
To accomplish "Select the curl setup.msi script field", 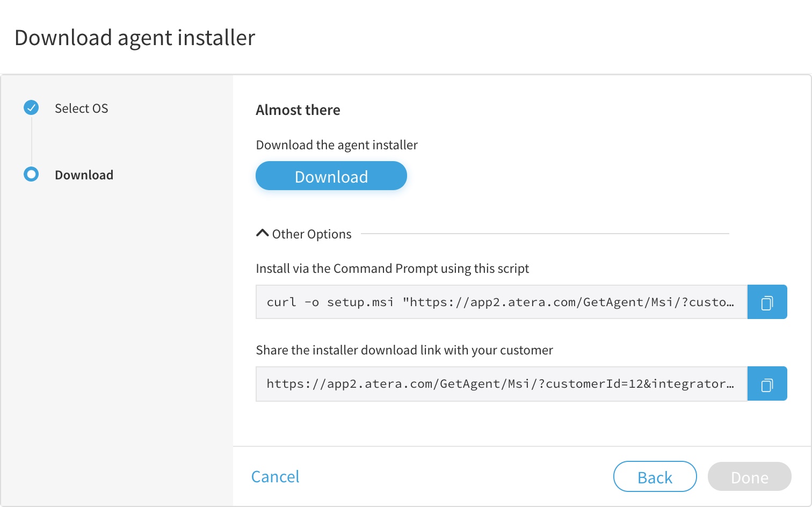I will [x=502, y=302].
